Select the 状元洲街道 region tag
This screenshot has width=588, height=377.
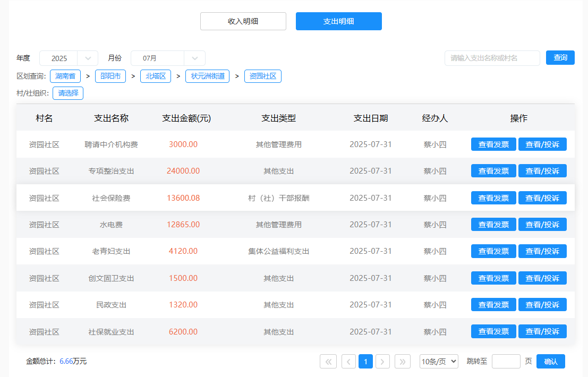click(x=207, y=76)
